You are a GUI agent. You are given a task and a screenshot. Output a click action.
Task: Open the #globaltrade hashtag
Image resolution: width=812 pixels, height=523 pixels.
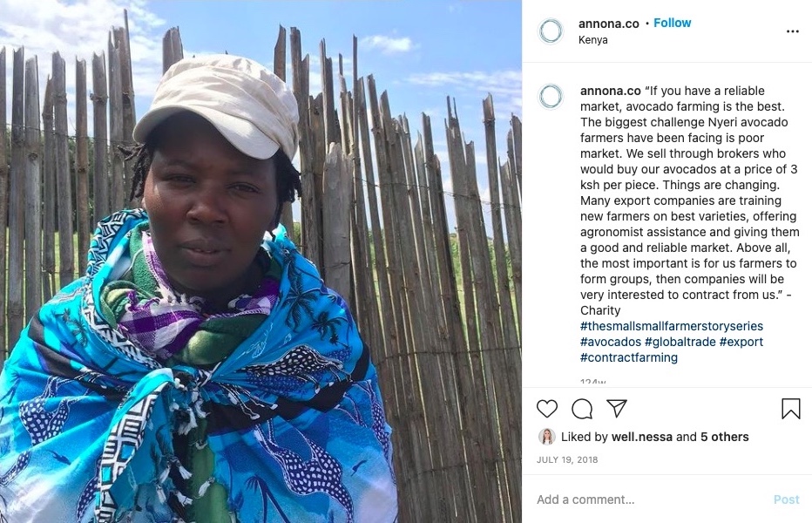coord(680,342)
